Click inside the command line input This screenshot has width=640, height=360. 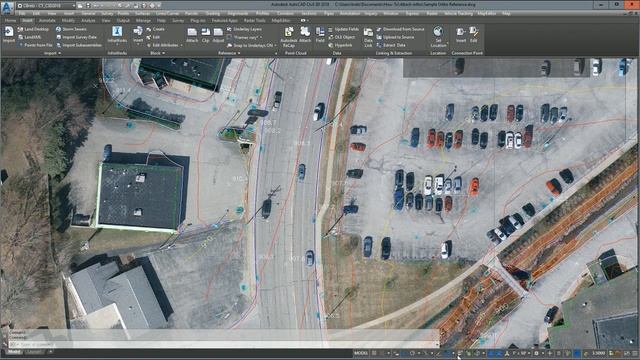[x=224, y=344]
